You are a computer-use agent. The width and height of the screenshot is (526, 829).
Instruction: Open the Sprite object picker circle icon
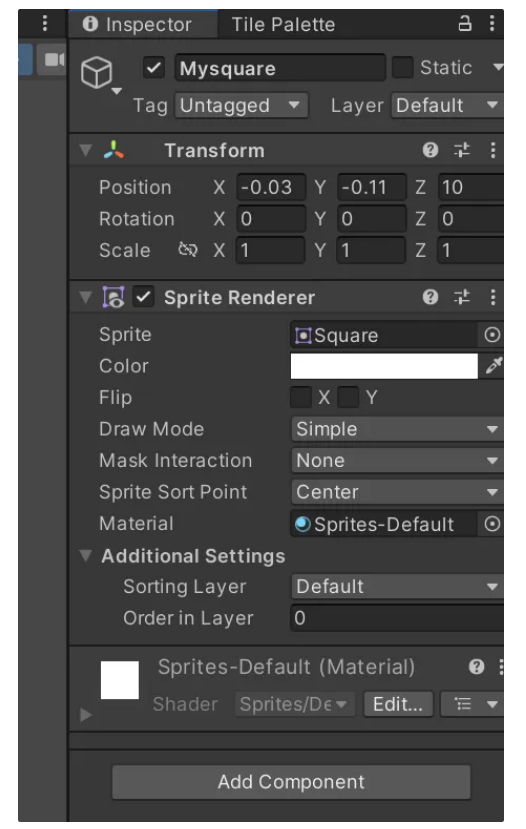(x=492, y=335)
